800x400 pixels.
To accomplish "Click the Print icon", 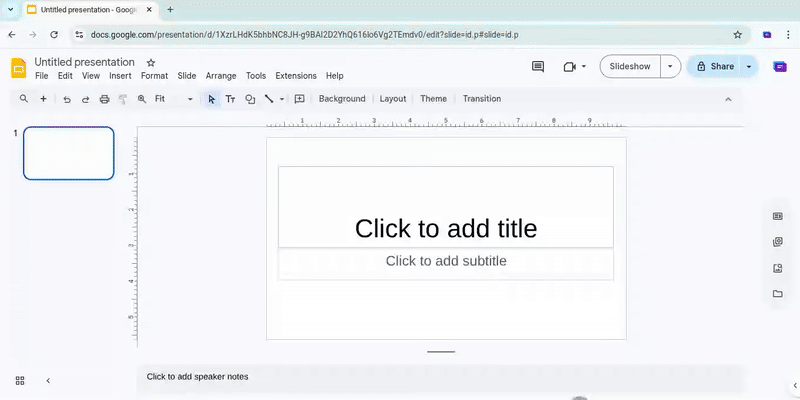I will pos(104,99).
